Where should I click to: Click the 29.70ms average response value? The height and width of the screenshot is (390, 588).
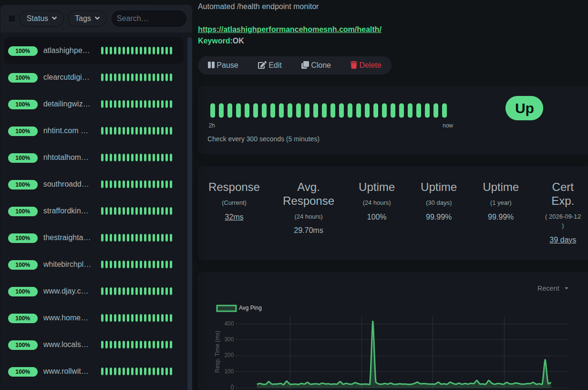click(309, 231)
